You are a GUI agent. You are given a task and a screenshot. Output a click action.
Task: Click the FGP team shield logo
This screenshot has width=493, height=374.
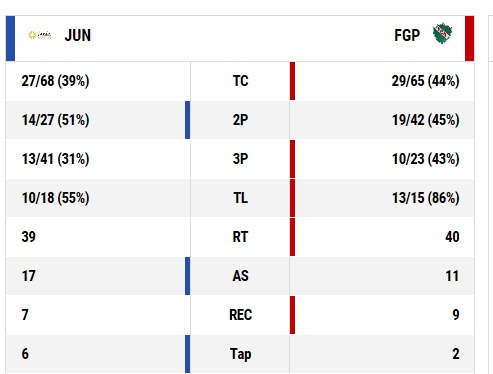coord(442,33)
